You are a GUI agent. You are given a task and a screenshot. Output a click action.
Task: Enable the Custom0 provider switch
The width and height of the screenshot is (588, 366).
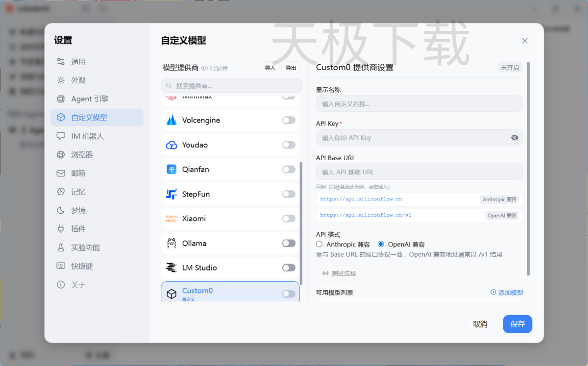click(x=289, y=294)
